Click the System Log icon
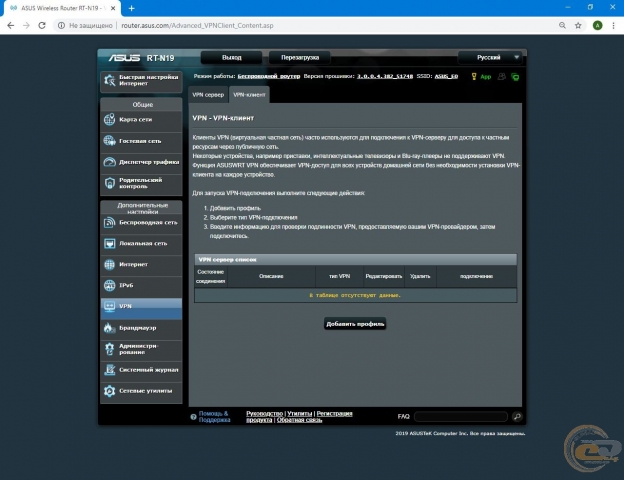The width and height of the screenshot is (624, 480). coord(109,370)
